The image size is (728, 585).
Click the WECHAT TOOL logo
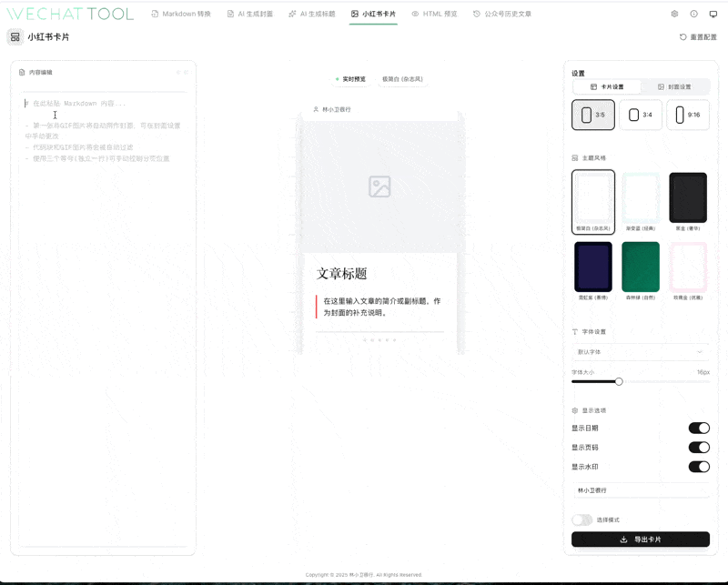point(70,14)
